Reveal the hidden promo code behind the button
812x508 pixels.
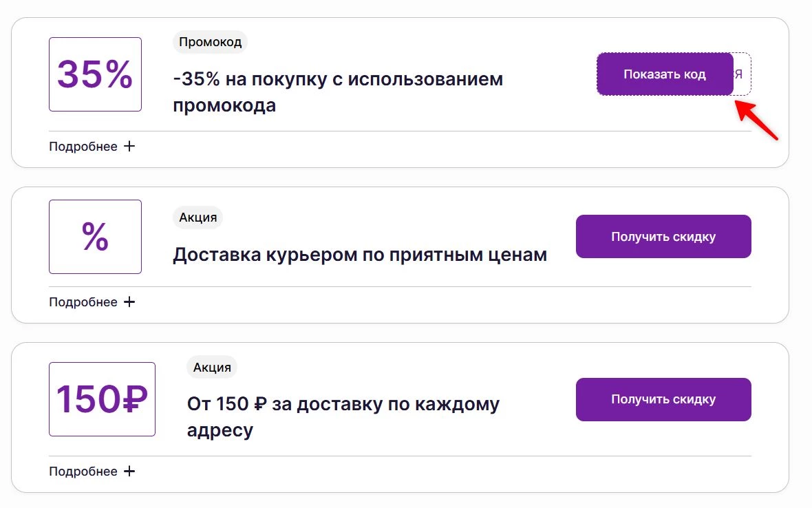[x=665, y=74]
